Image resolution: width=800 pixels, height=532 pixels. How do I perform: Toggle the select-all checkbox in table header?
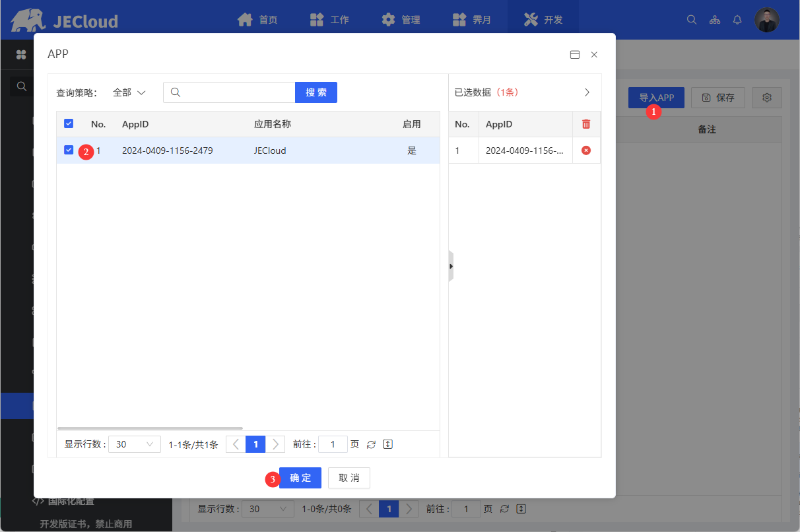click(x=69, y=123)
